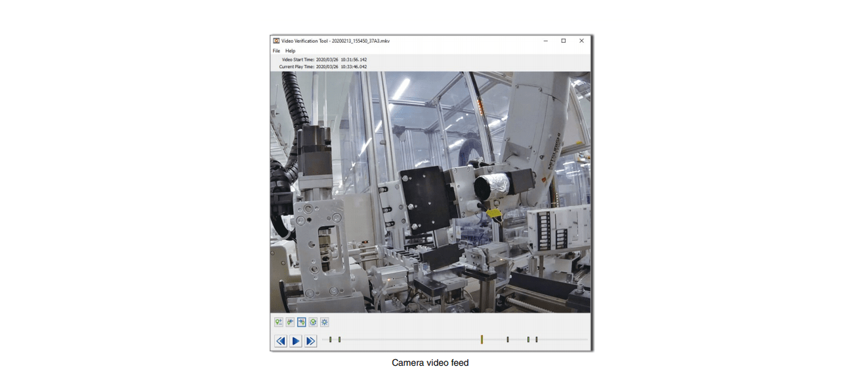The height and width of the screenshot is (392, 868).
Task: Click the green-centered gear icon
Action: click(313, 322)
